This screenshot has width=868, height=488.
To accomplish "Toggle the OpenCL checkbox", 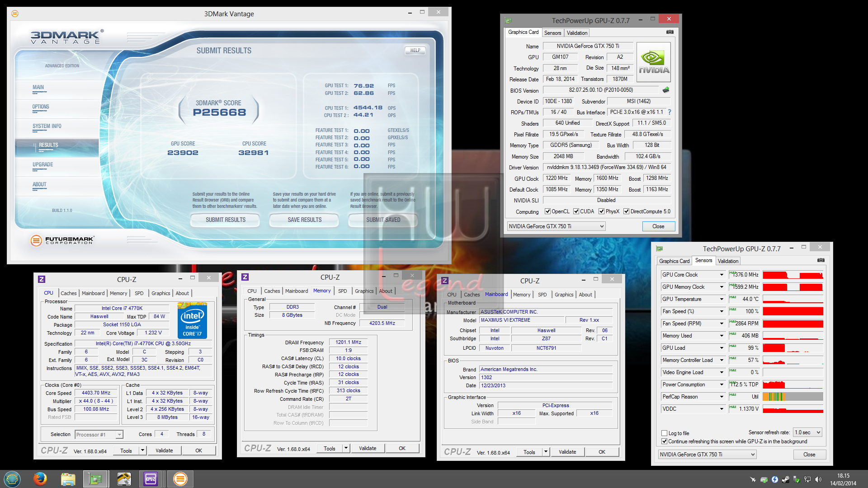I will tap(547, 211).
